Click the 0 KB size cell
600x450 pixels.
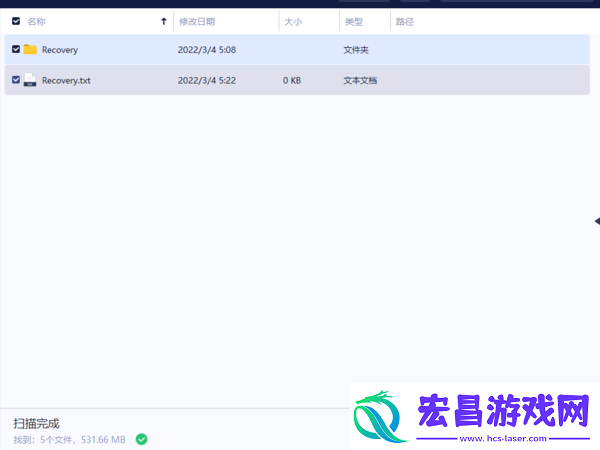292,80
